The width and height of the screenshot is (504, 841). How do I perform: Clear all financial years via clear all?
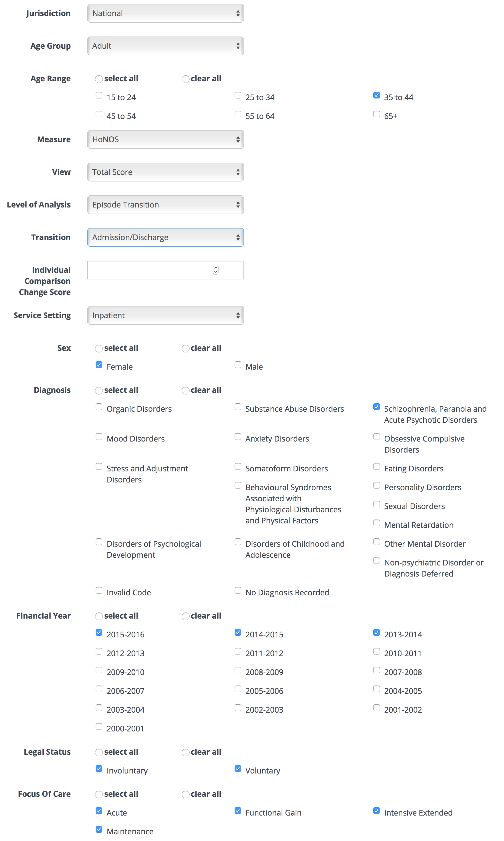point(185,616)
